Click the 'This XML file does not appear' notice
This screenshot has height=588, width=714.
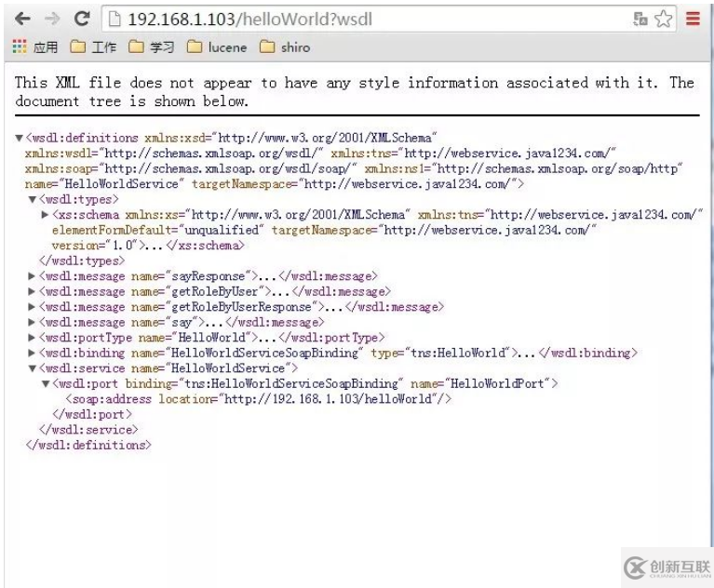[357, 91]
